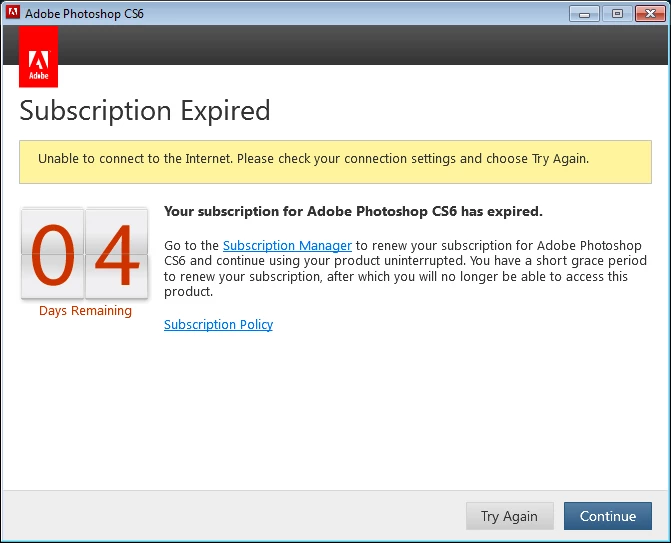Click the Try Again button
671x543 pixels.
pos(509,516)
